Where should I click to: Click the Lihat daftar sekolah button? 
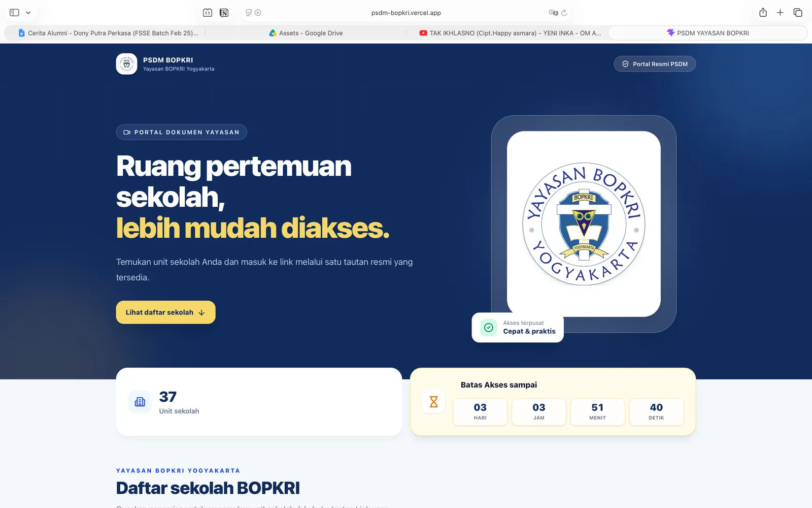point(165,312)
